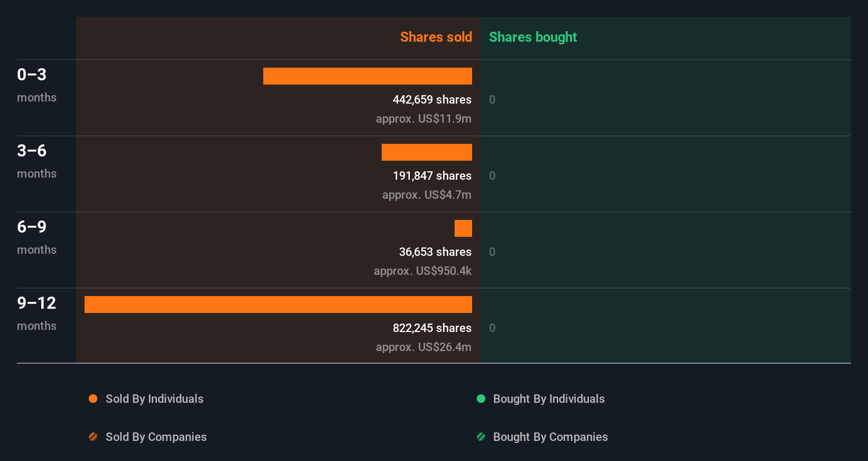
Task: Select the Bought By Companies legend label
Action: click(550, 437)
